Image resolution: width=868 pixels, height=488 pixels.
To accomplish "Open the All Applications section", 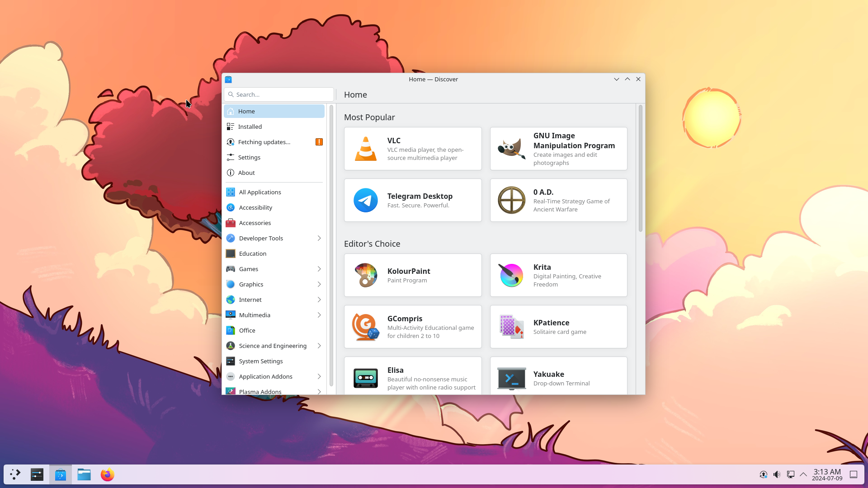I will [259, 192].
